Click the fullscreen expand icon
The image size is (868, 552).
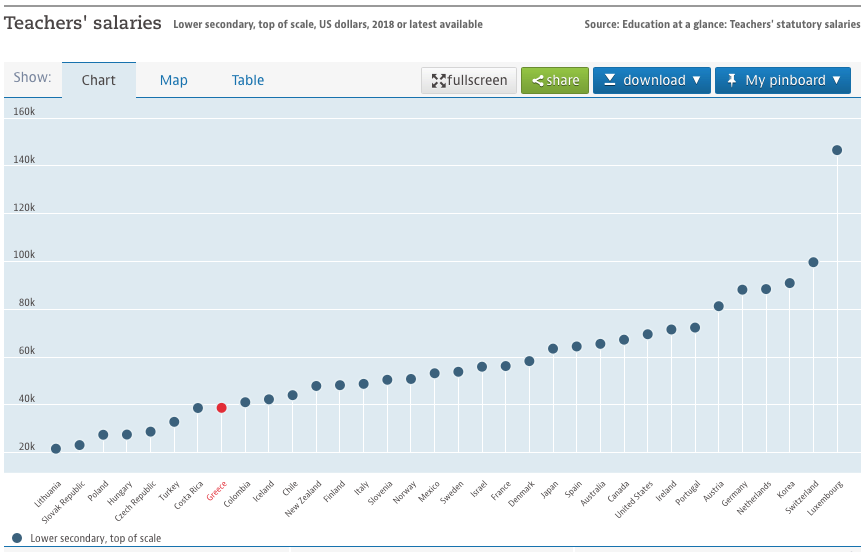438,81
